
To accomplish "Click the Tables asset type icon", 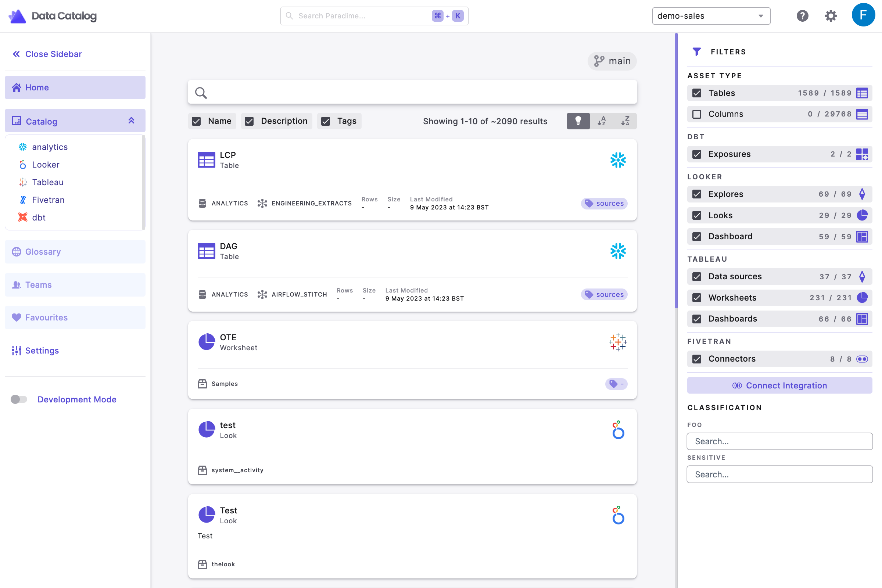I will 862,93.
